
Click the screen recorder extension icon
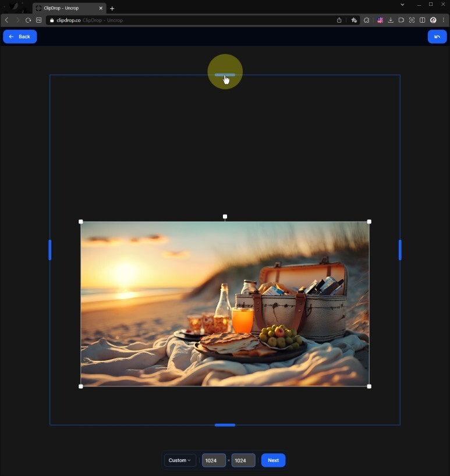pos(401,20)
